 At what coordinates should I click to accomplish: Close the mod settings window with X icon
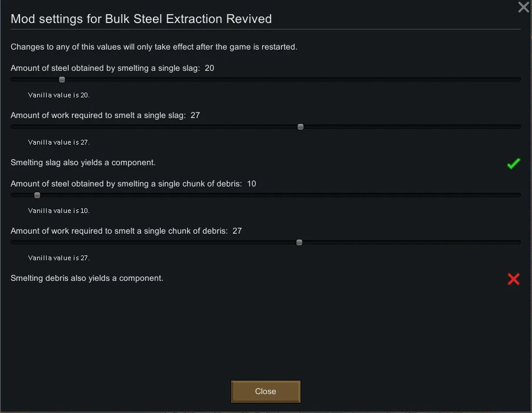click(523, 8)
